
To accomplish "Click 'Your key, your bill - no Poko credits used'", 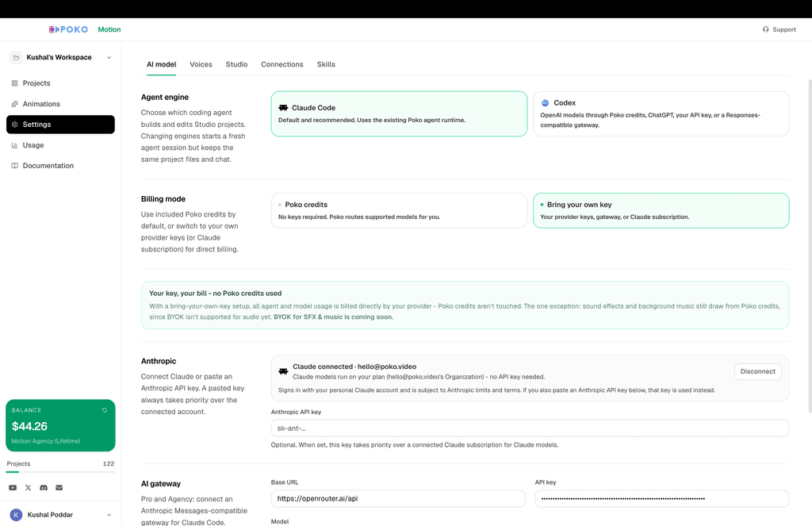I will coord(216,294).
